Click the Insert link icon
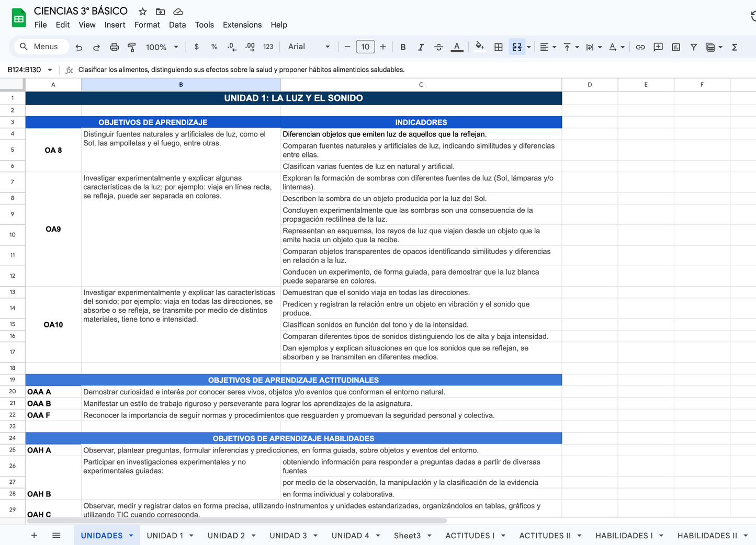Viewport: 756px width, 545px height. click(640, 47)
